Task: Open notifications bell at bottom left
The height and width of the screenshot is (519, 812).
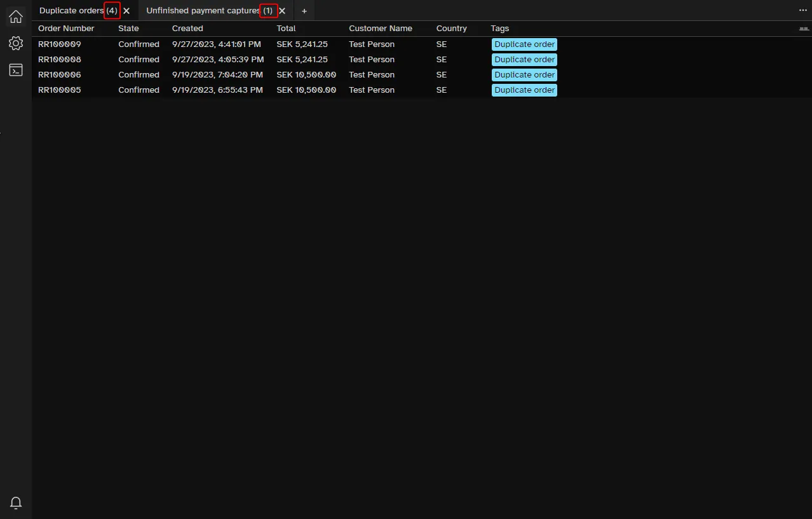Action: click(16, 502)
